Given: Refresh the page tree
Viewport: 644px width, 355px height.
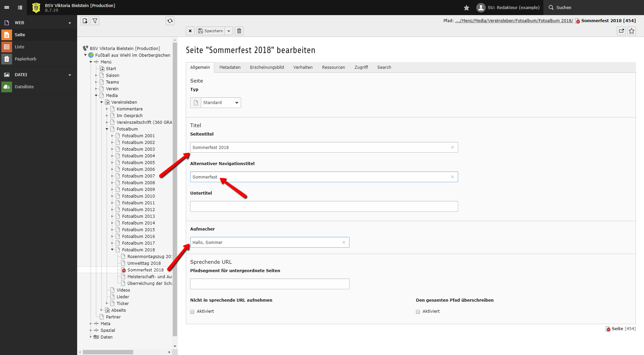Looking at the screenshot, I should 170,21.
